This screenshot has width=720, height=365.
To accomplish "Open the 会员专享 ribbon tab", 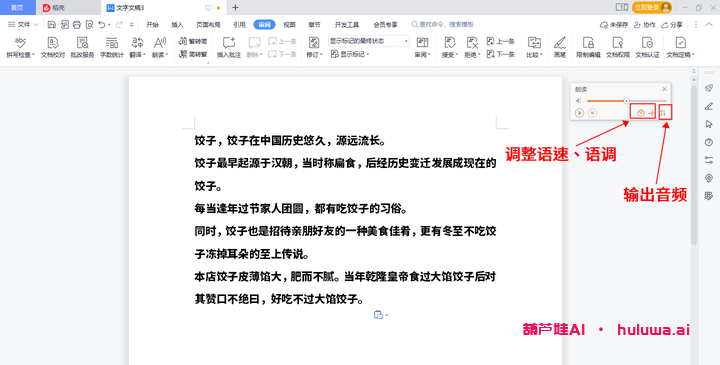I will tap(385, 25).
